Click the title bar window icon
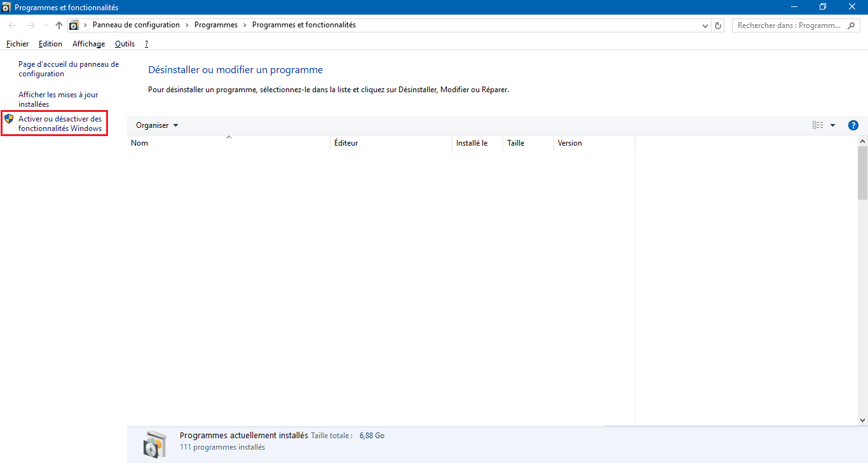The height and width of the screenshot is (463, 868). pos(6,7)
